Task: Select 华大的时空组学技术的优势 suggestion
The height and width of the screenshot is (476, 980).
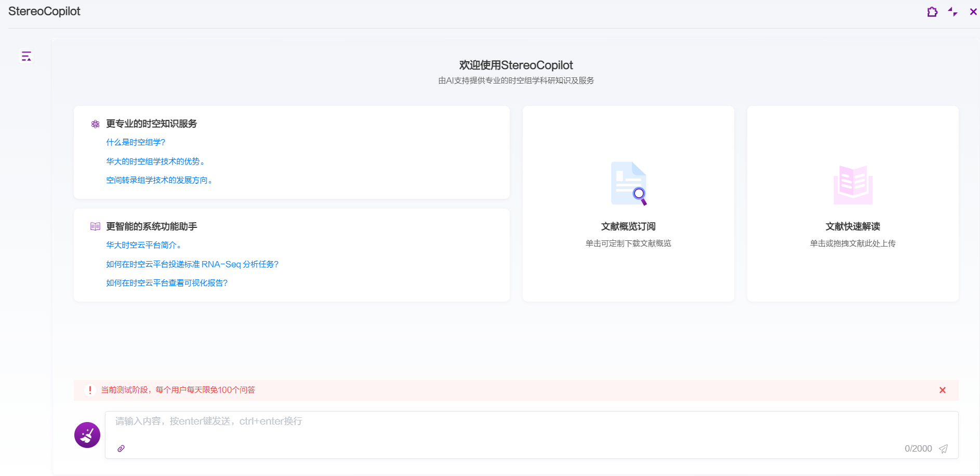Action: [x=155, y=161]
